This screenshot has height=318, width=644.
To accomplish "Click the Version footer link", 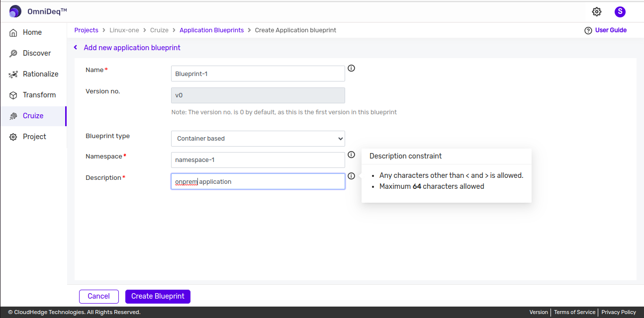I will tap(539, 312).
